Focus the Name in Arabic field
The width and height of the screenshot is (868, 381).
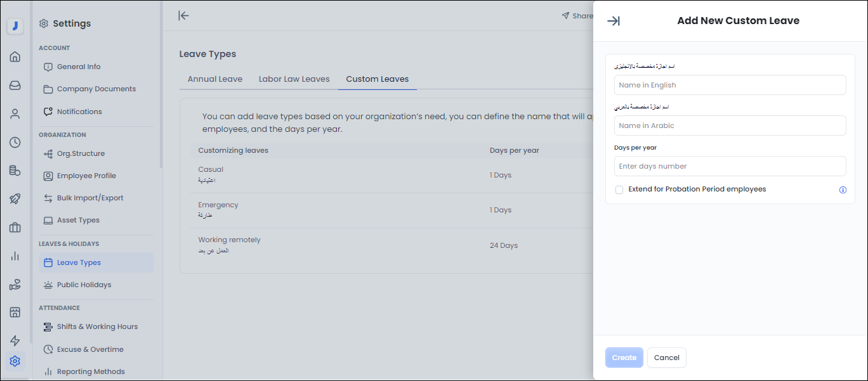(730, 126)
